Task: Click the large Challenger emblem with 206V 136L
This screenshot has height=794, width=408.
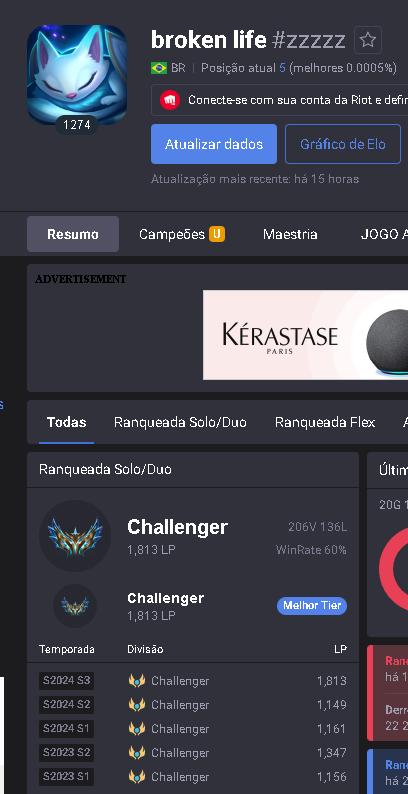Action: (75, 536)
